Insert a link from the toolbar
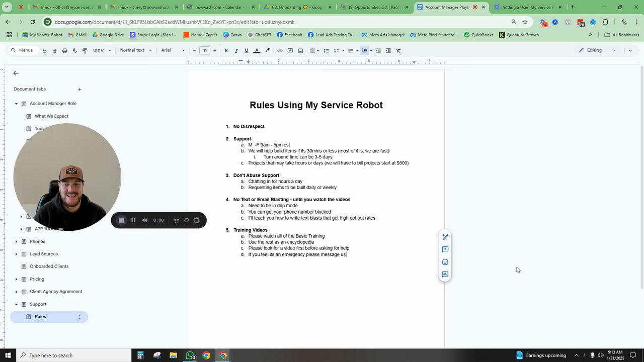Screen dimensions: 644x362 280,51
